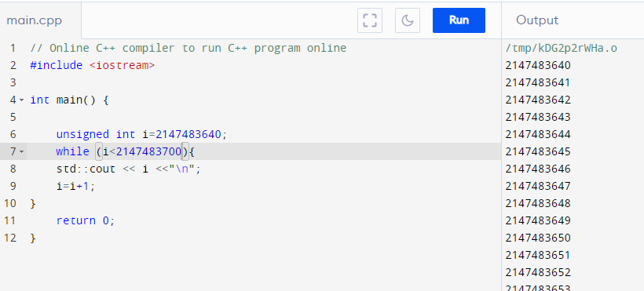Click line number 12 in the gutter
Screen dimensions: 644x291
10,238
